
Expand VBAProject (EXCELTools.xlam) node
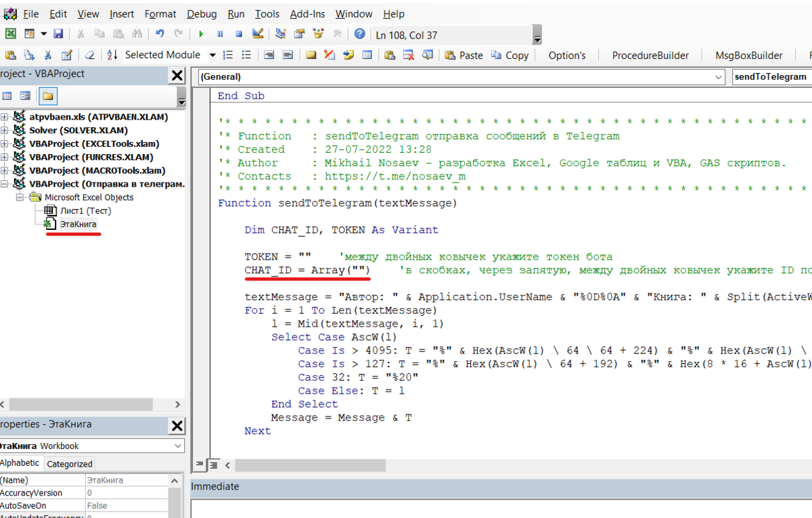coord(5,143)
